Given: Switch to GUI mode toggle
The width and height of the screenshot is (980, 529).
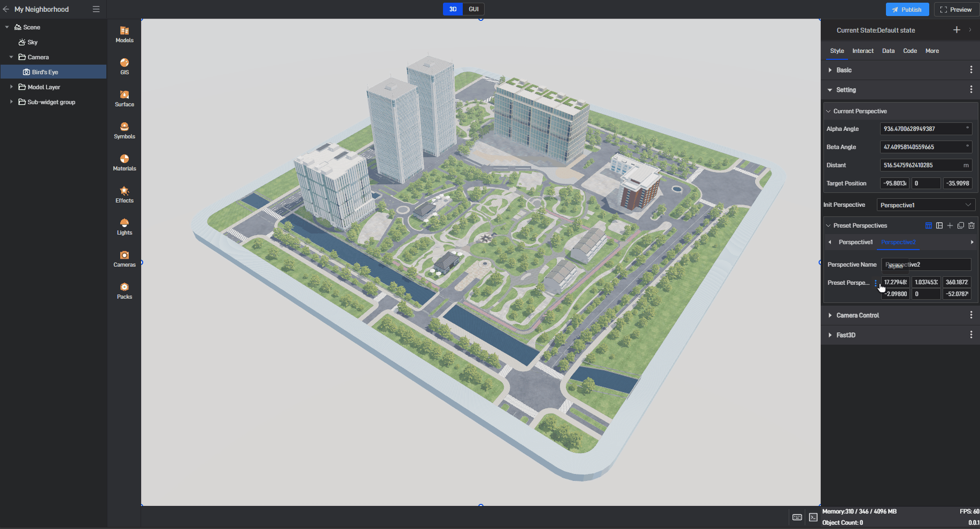Looking at the screenshot, I should pos(473,9).
